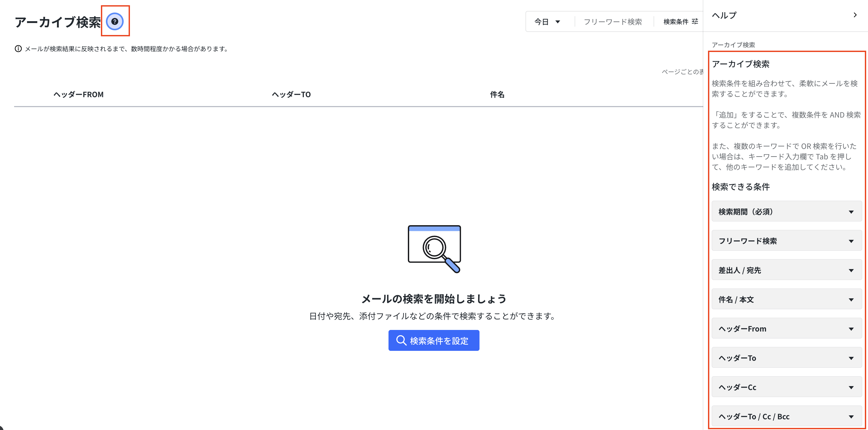Expand the 件名 / 本文 accordion
Screen dimensions: 868x430
pyautogui.click(x=786, y=299)
